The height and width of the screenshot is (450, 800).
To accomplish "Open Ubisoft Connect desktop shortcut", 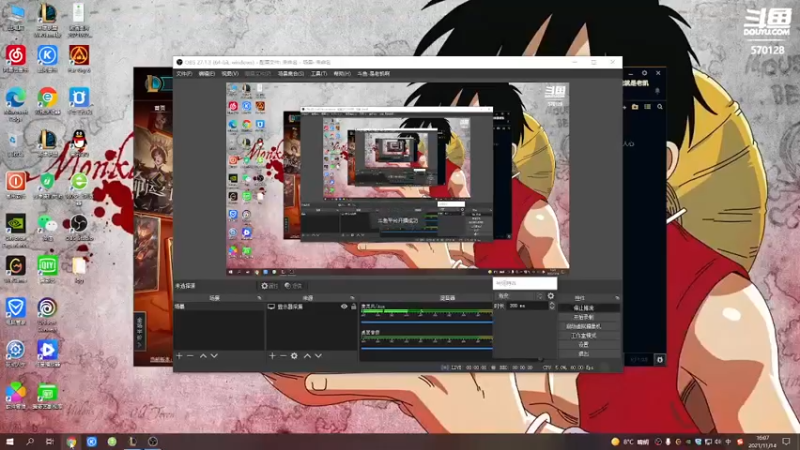I will pyautogui.click(x=47, y=314).
